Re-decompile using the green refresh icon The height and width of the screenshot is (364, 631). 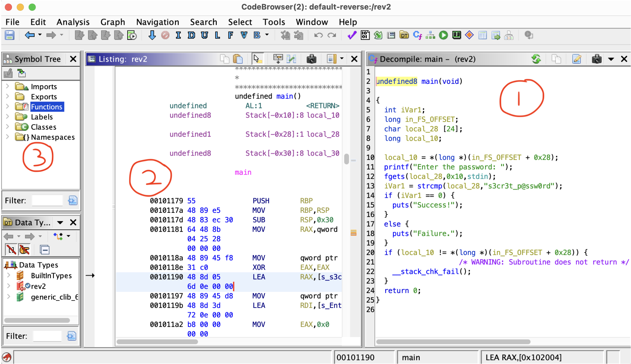(x=536, y=59)
